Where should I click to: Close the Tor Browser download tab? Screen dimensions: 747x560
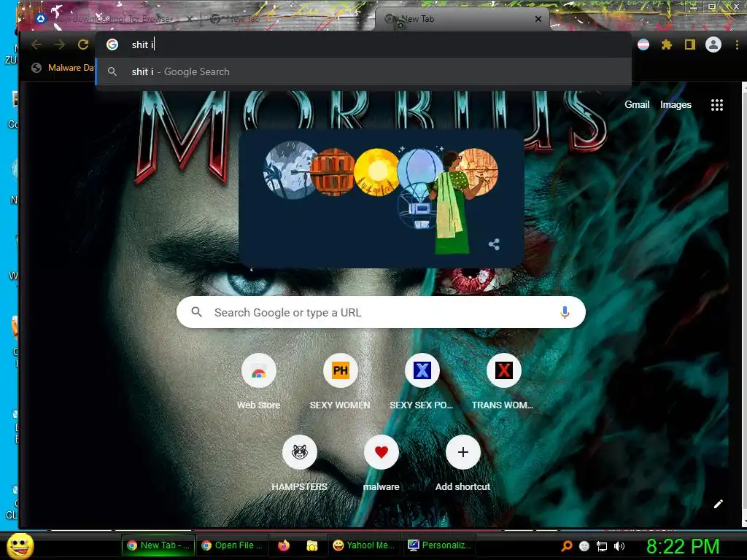(190, 19)
